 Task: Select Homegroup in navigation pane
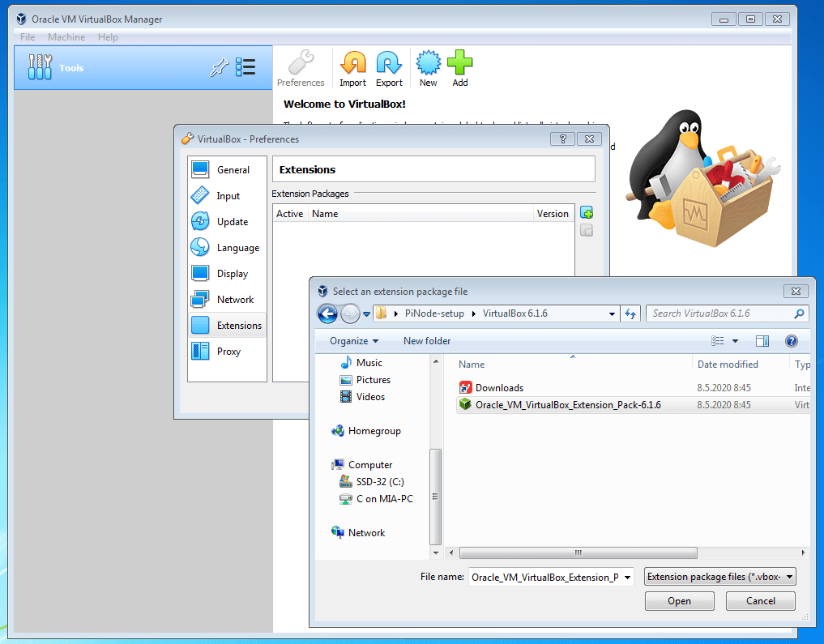[366, 431]
